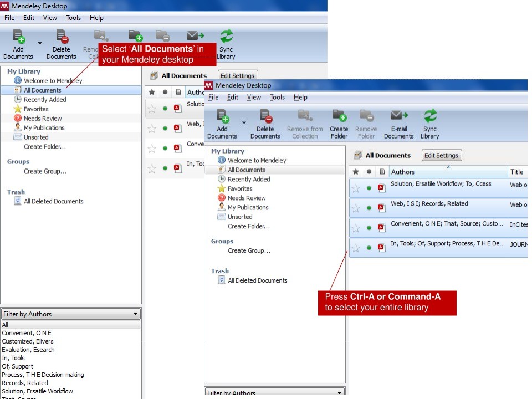The height and width of the screenshot is (399, 532).
Task: Open PDF icon for 'Convenient, O N E' row
Action: (382, 228)
